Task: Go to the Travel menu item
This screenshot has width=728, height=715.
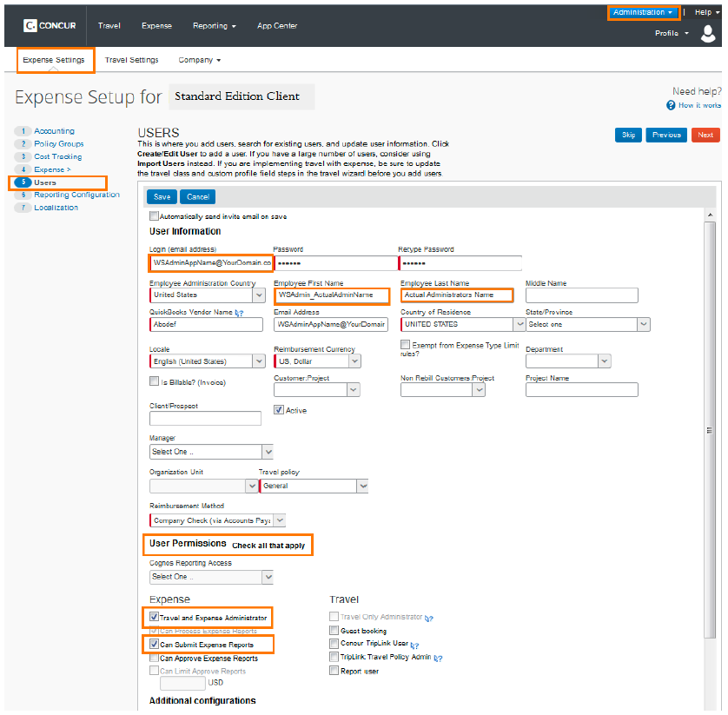Action: [x=109, y=26]
